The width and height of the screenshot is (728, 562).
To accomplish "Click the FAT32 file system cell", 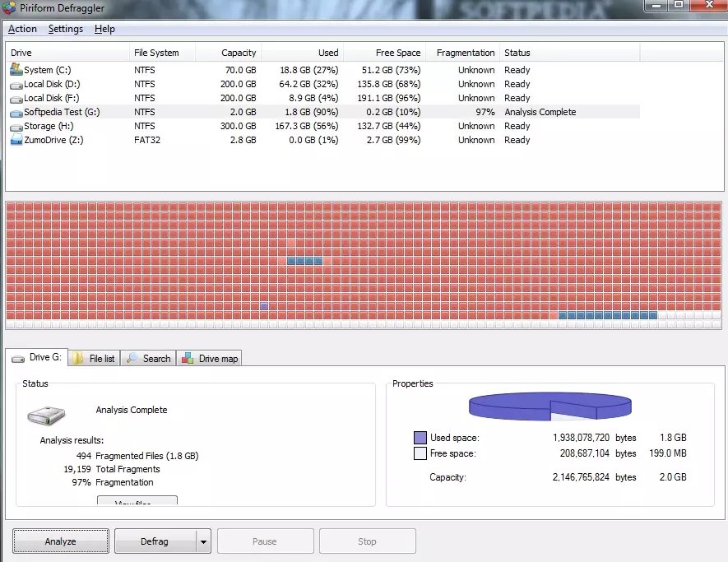I will coord(147,140).
